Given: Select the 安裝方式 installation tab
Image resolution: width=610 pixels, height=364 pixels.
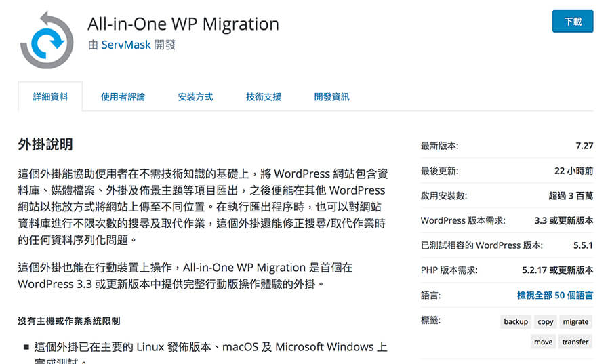Looking at the screenshot, I should [x=195, y=97].
